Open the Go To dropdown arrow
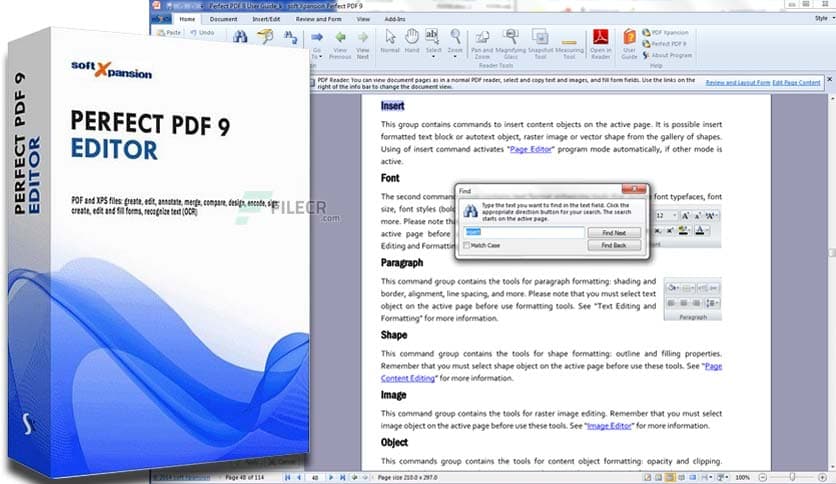This screenshot has height=484, width=836. [320, 57]
